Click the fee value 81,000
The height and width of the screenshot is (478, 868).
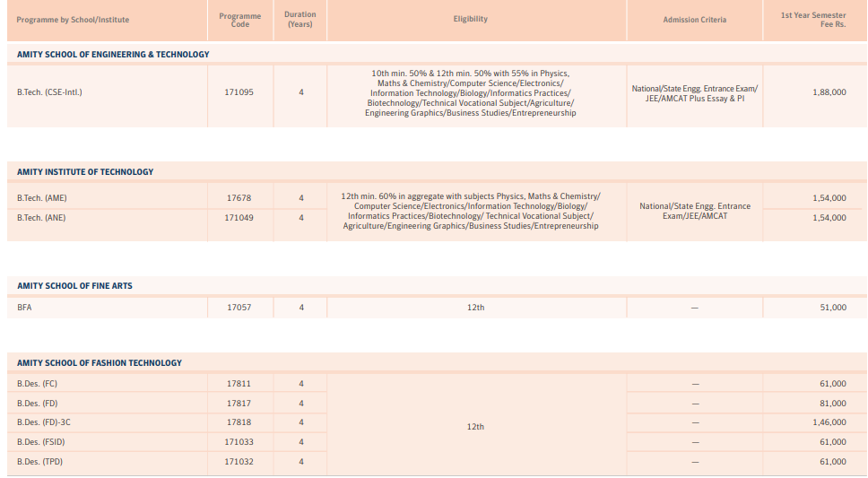833,404
